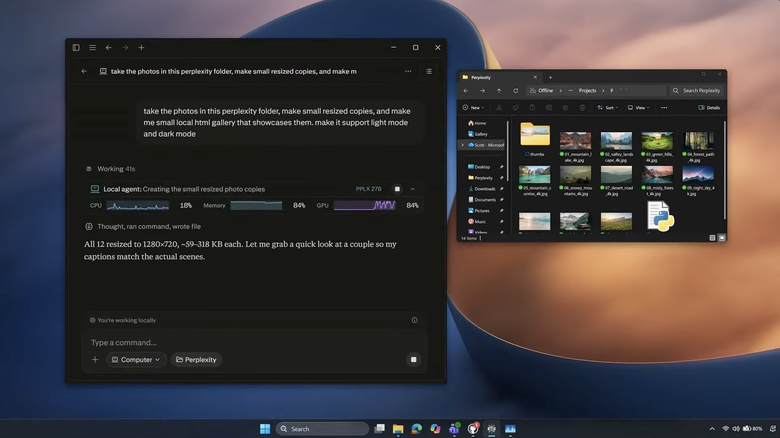Open the Sort dropdown in File Explorer

pyautogui.click(x=607, y=108)
